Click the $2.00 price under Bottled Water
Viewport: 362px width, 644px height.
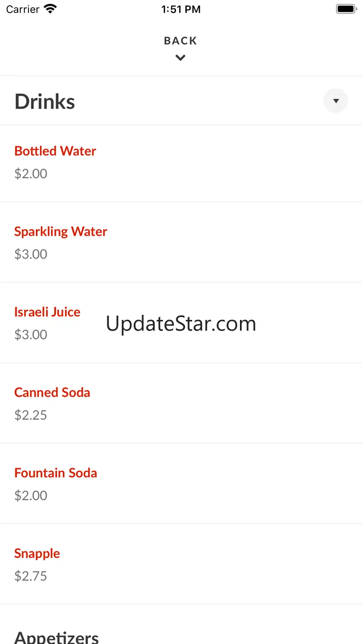tap(31, 174)
